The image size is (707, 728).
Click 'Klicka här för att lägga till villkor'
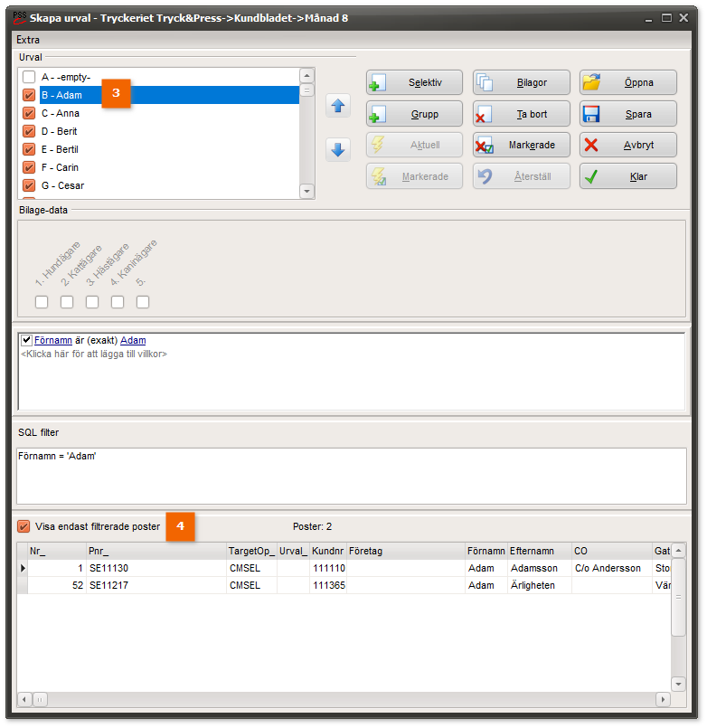click(x=94, y=354)
